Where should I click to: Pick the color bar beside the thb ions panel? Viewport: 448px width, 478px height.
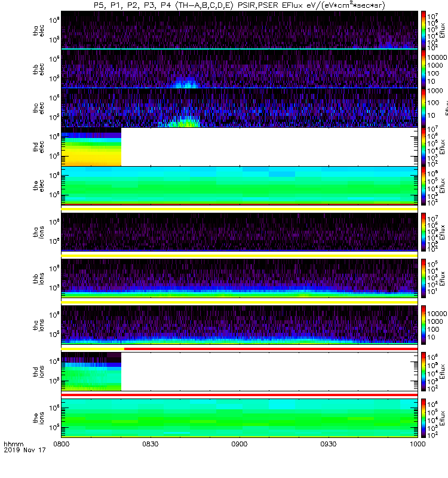coord(424,278)
